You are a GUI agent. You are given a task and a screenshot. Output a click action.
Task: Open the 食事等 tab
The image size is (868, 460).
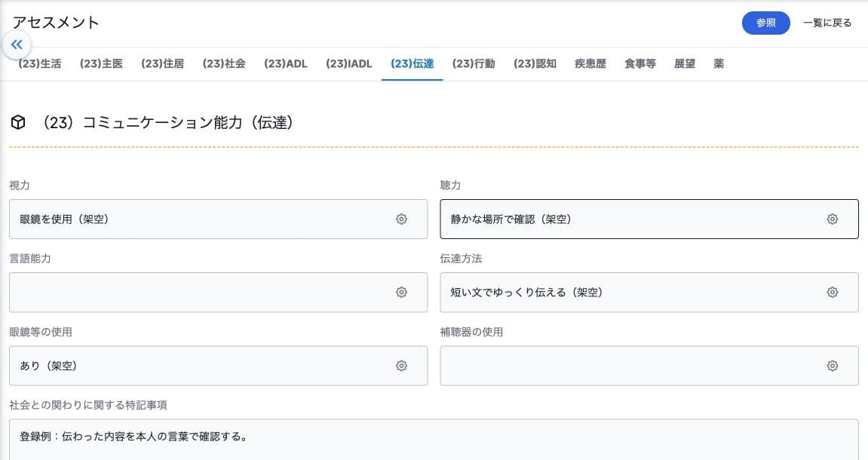click(x=640, y=63)
